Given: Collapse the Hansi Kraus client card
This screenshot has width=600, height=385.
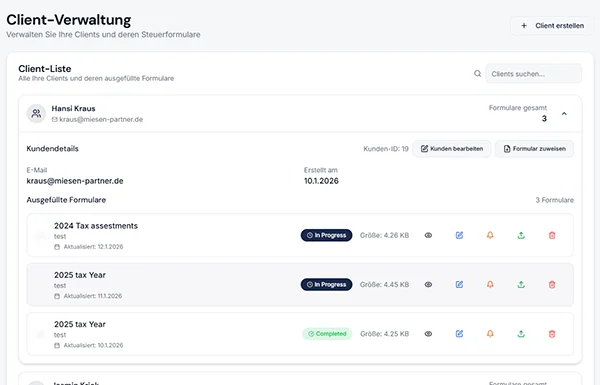Looking at the screenshot, I should pos(564,114).
